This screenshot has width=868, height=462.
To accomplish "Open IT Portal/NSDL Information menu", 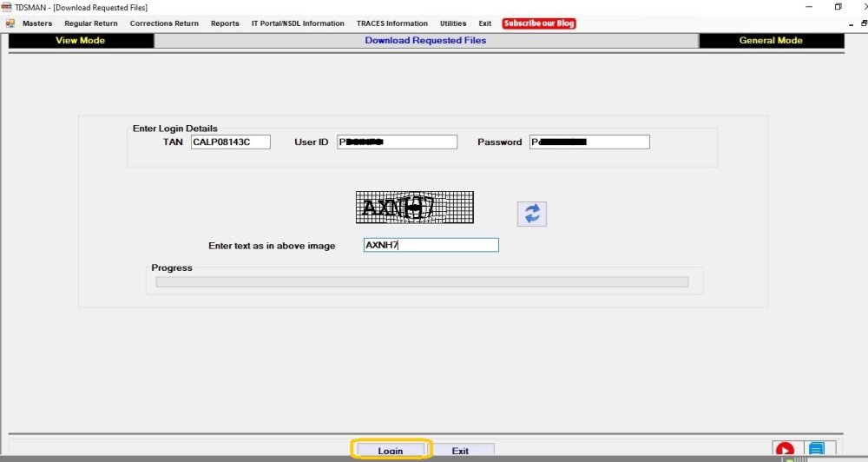I will click(298, 23).
